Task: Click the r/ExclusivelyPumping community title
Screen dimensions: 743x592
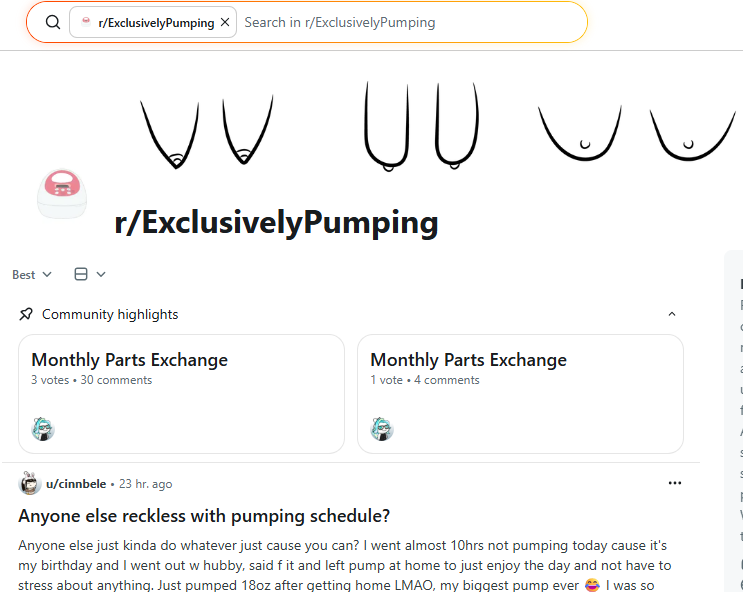Action: pyautogui.click(x=276, y=223)
